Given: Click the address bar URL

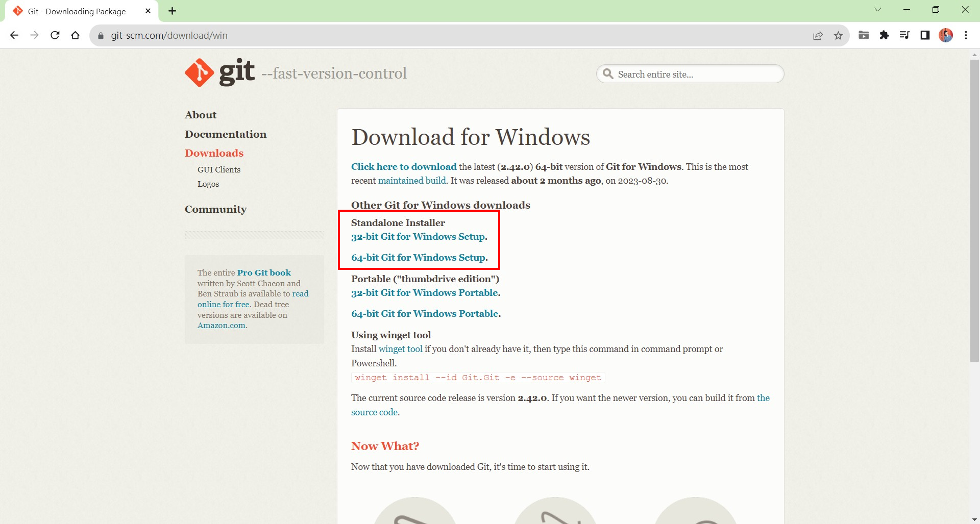Looking at the screenshot, I should 169,36.
